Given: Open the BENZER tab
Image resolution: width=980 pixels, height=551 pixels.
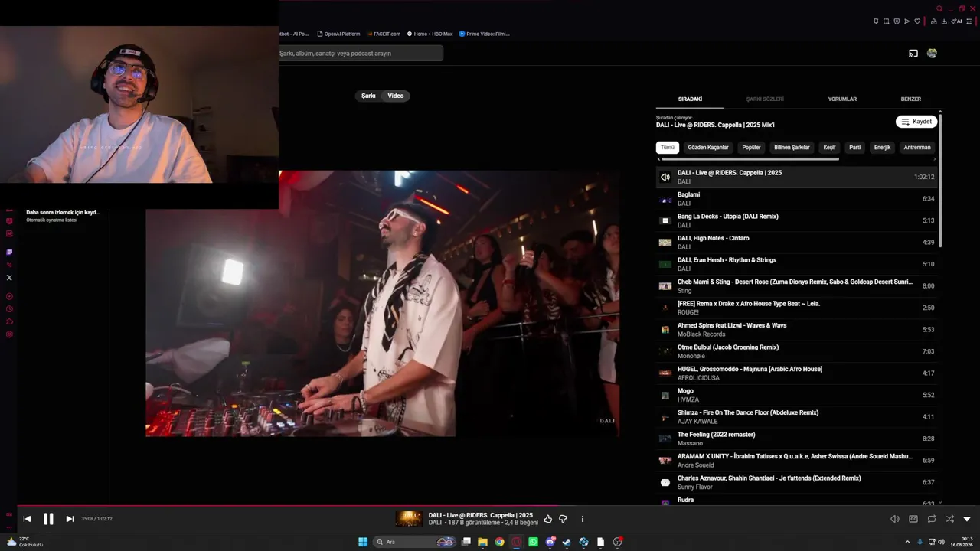Looking at the screenshot, I should point(911,99).
